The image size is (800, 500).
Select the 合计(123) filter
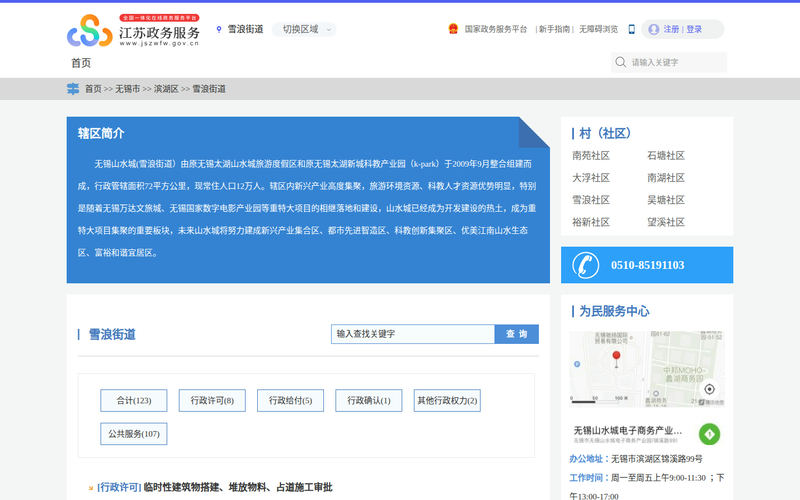point(134,401)
